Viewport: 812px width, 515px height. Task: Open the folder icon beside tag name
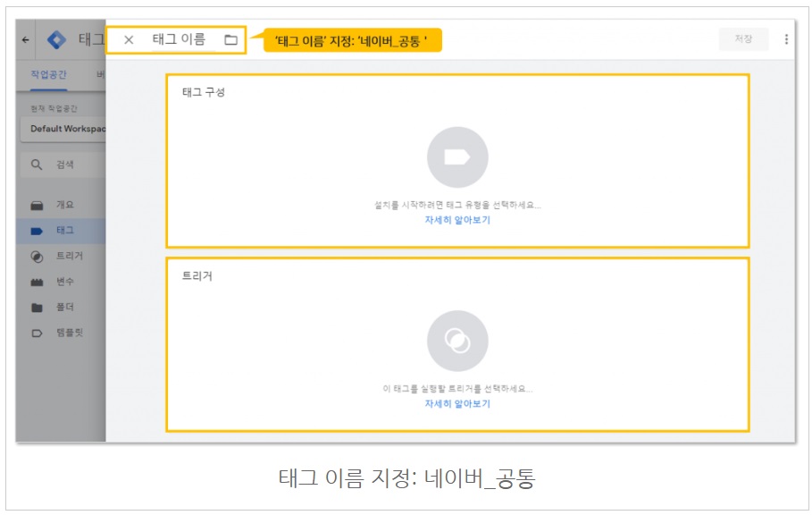click(x=230, y=40)
